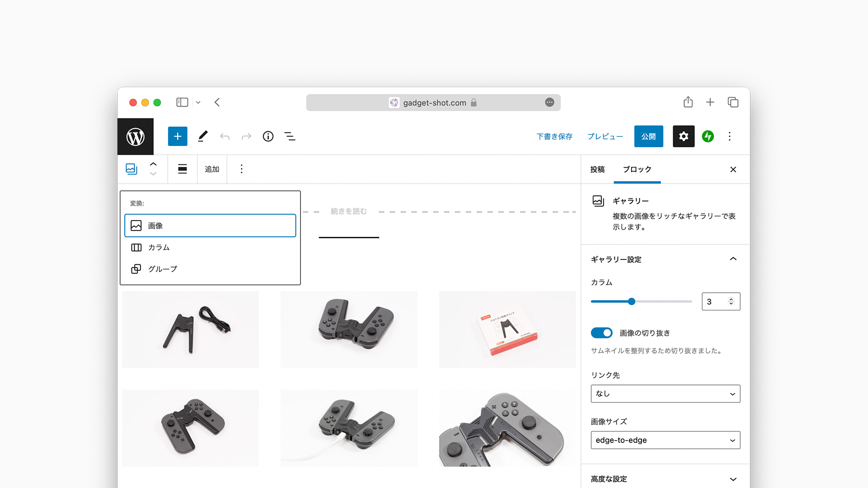868x488 pixels.
Task: Toggle the settings gear panel
Action: point(683,136)
